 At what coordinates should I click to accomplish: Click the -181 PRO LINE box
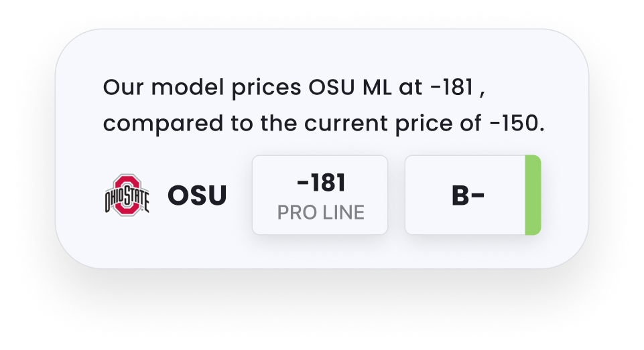320,195
